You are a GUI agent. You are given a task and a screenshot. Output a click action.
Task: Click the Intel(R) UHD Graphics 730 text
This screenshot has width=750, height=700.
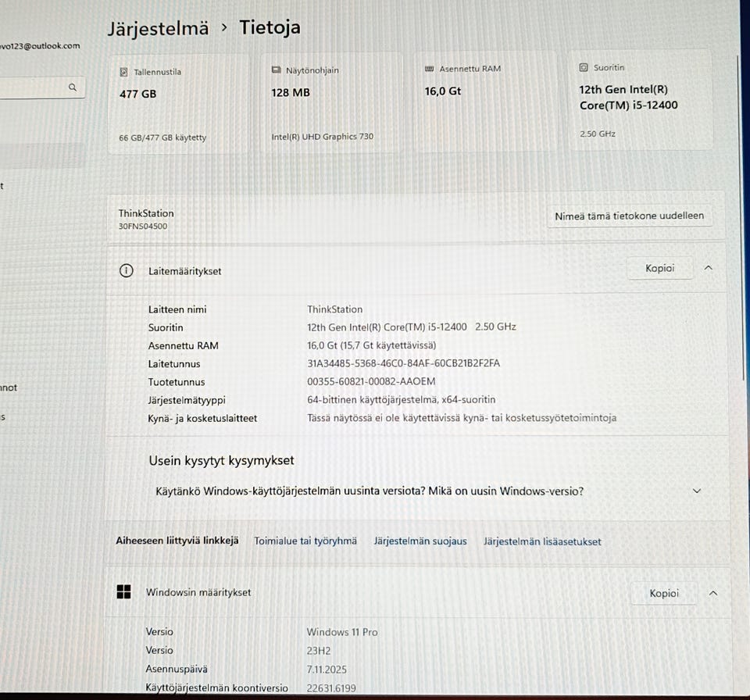point(323,137)
